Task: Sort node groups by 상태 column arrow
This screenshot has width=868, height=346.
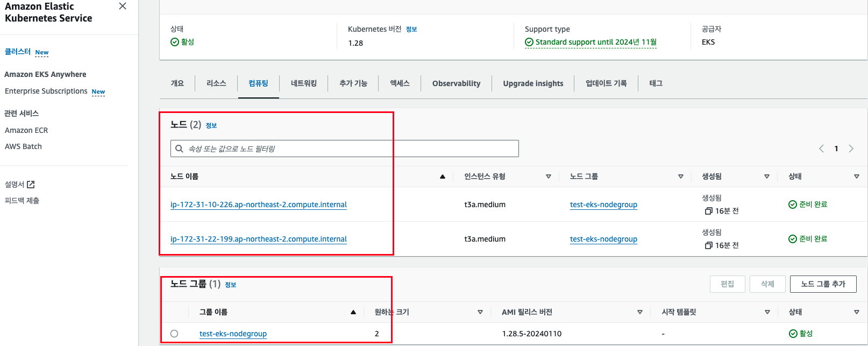Action: pos(857,312)
